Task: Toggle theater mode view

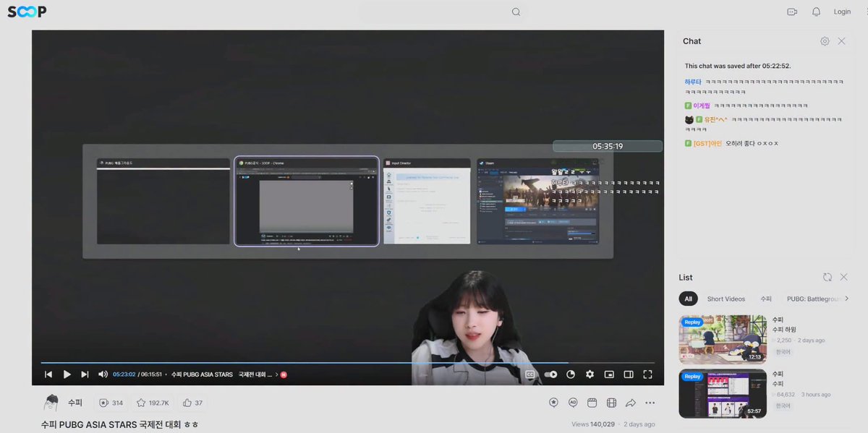Action: [629, 374]
